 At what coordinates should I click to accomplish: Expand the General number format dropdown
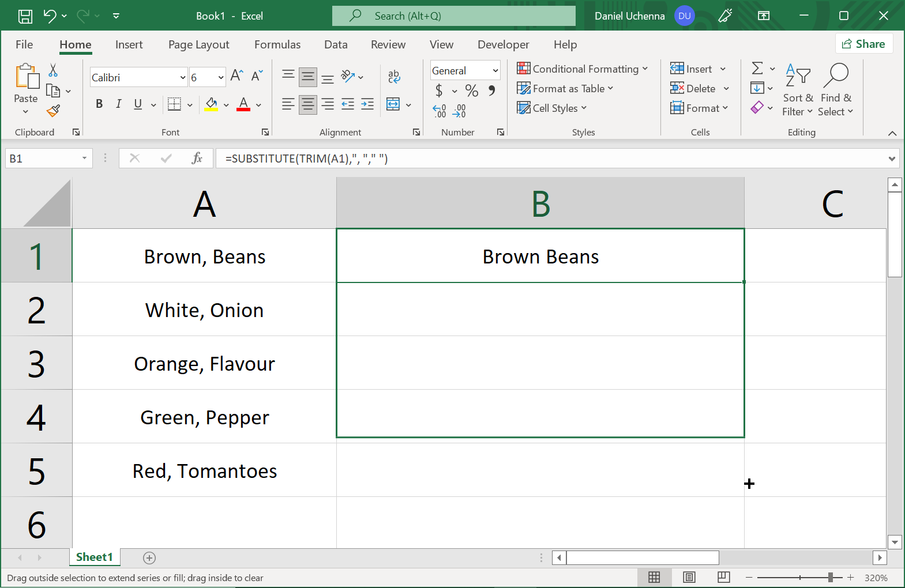pos(495,71)
